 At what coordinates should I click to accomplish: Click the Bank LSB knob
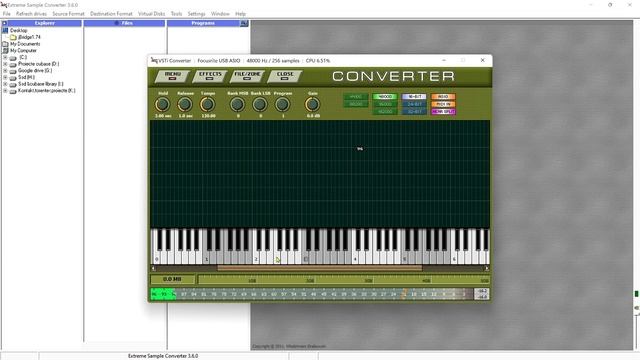coord(260,104)
